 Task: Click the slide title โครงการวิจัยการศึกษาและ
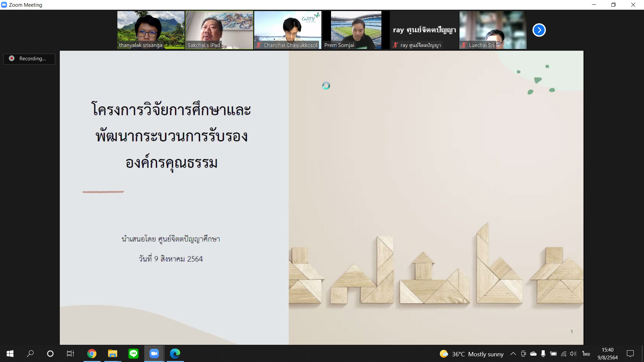click(x=171, y=110)
